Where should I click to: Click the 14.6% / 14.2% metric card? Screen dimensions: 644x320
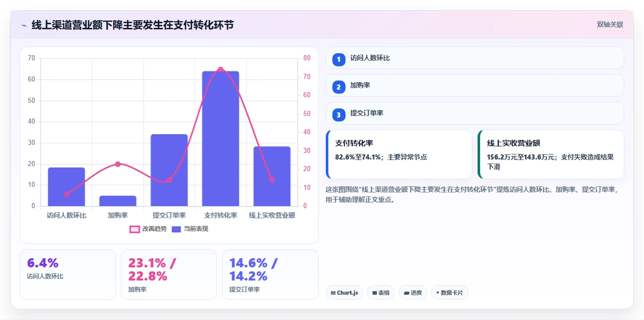[x=270, y=274]
